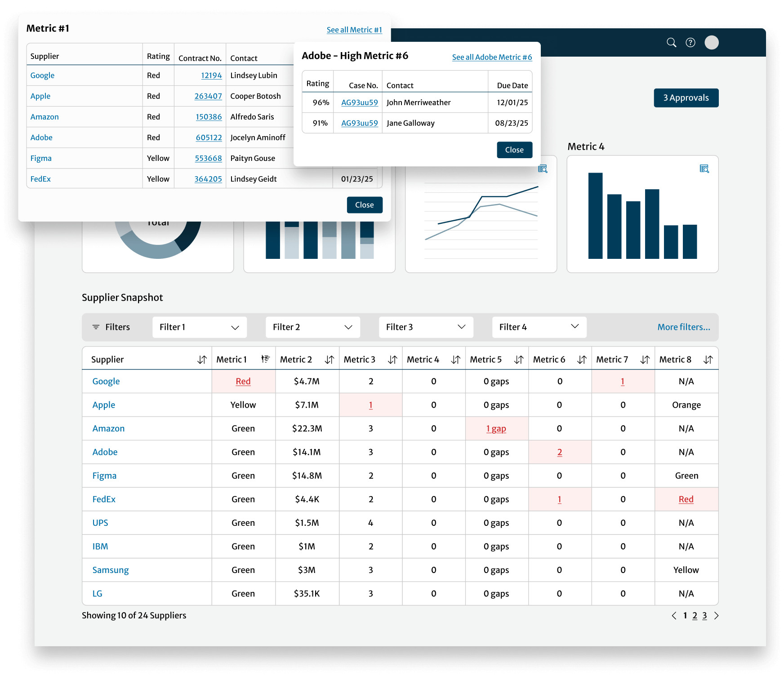Go to previous page arrow
The height and width of the screenshot is (675, 784).
pyautogui.click(x=674, y=616)
